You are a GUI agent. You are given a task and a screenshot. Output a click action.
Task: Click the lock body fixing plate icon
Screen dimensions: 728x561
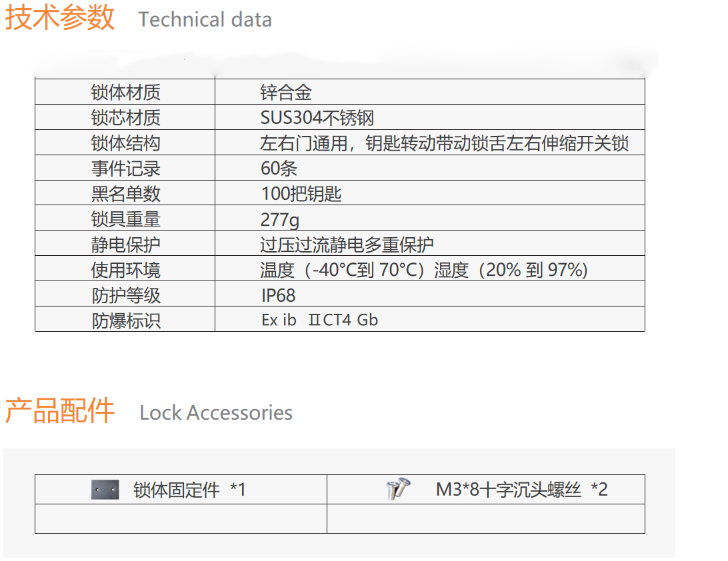click(105, 490)
